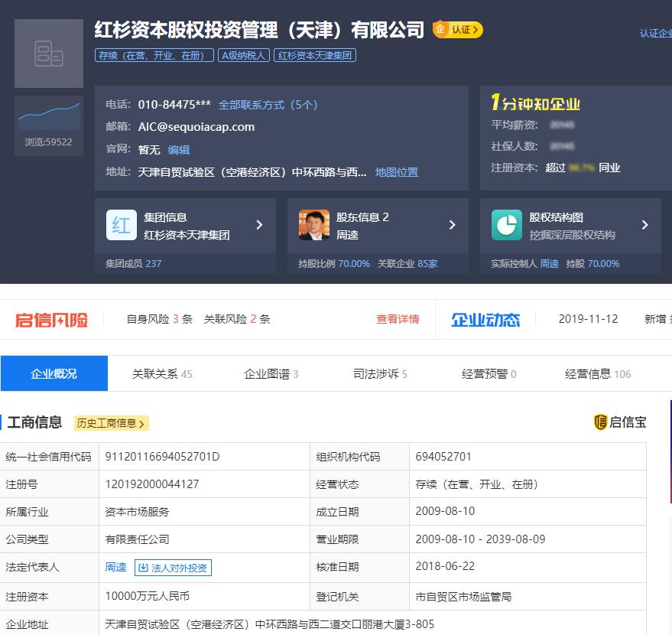Click the 启信风险 risk logo

52,320
